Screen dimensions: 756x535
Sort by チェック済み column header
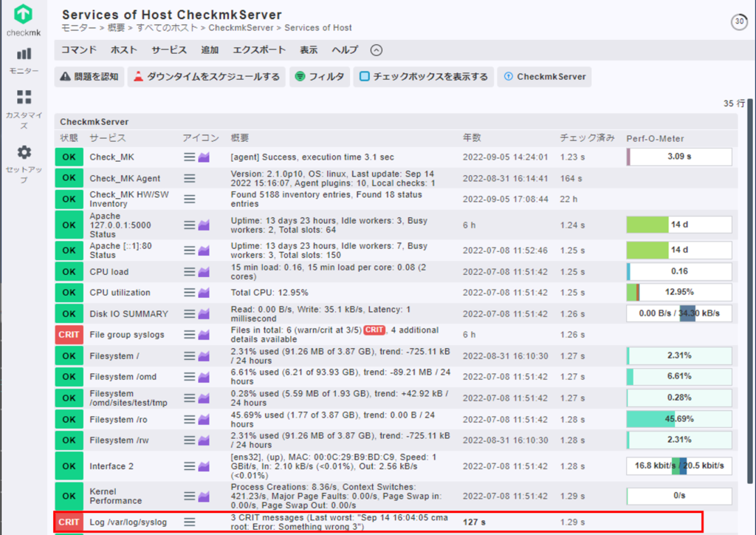click(x=587, y=138)
